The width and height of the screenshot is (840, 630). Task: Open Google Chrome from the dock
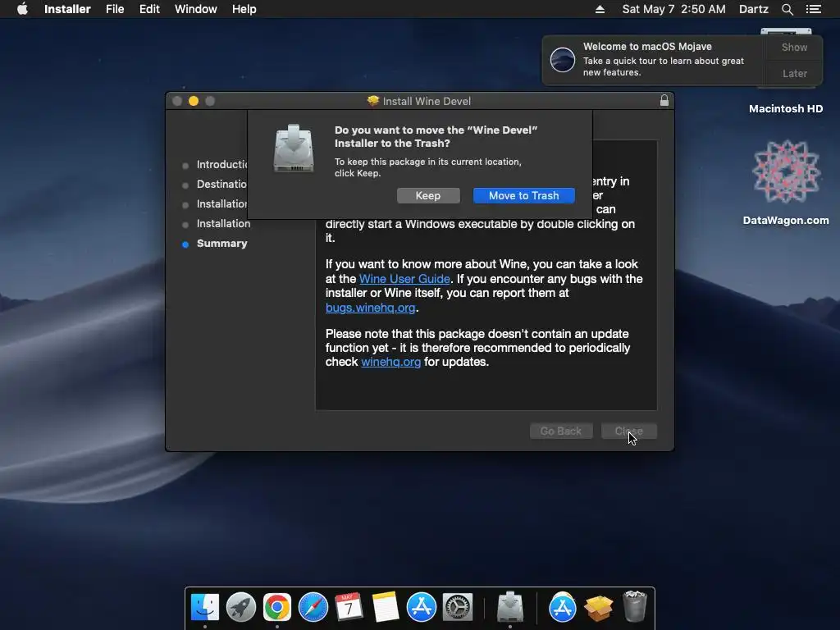pos(277,607)
